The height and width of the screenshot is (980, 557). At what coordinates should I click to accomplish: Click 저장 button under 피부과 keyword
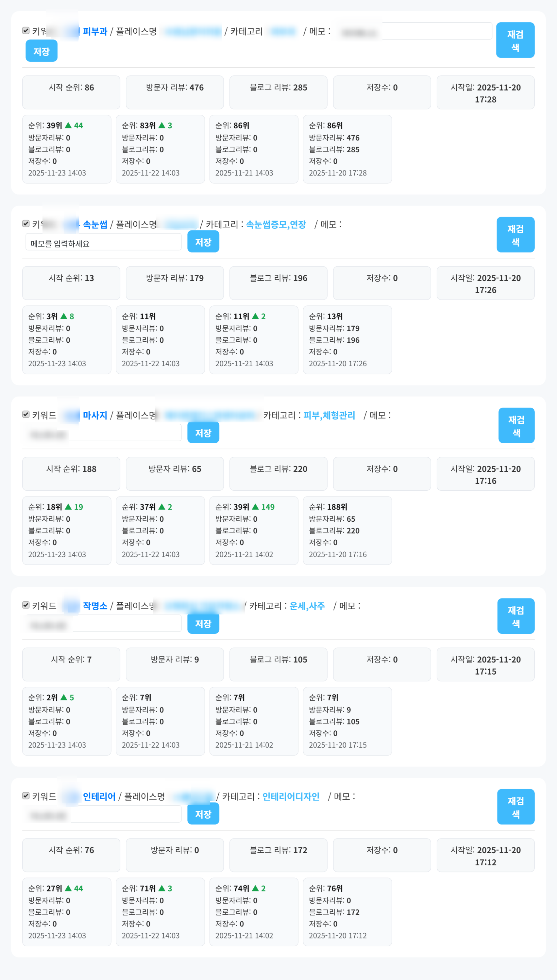[41, 51]
